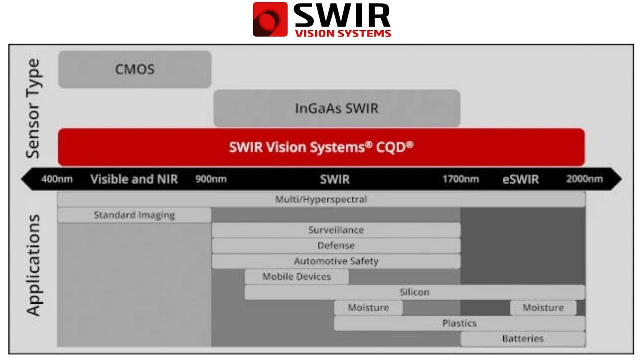Click the 'Sensor Type' vertical label
The width and height of the screenshot is (644, 362).
click(33, 108)
